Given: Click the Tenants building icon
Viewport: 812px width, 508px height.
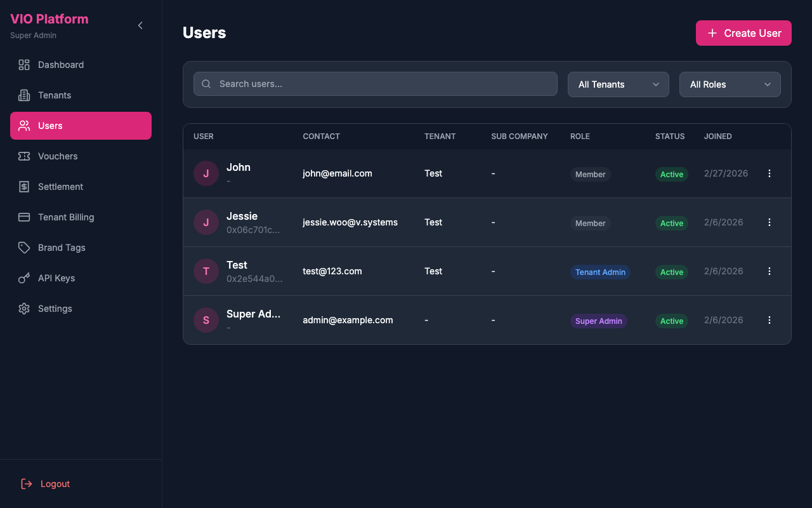Looking at the screenshot, I should [24, 95].
